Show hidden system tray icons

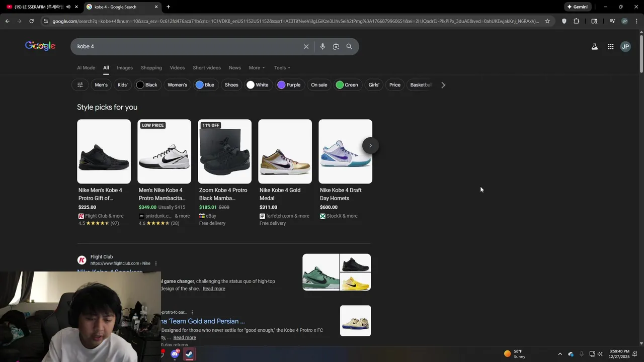561,354
